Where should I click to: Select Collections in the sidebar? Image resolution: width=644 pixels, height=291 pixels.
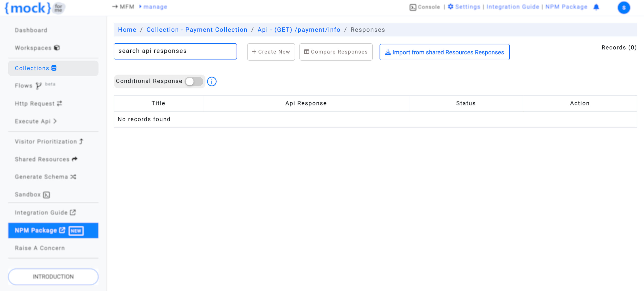pyautogui.click(x=53, y=68)
